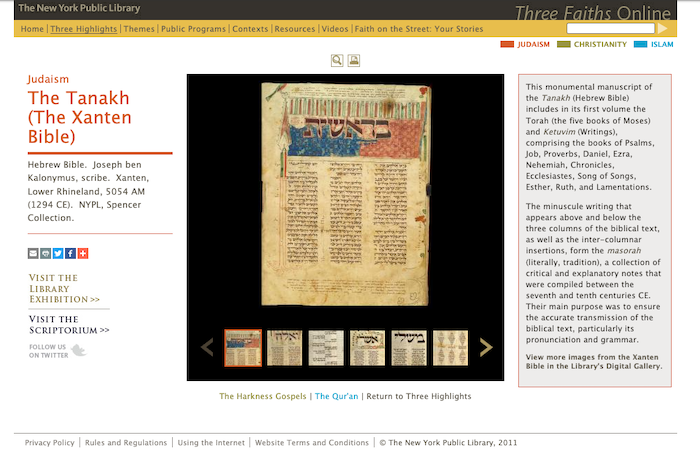This screenshot has width=700, height=464.
Task: Select the fourth manuscript thumbnail
Action: point(367,348)
